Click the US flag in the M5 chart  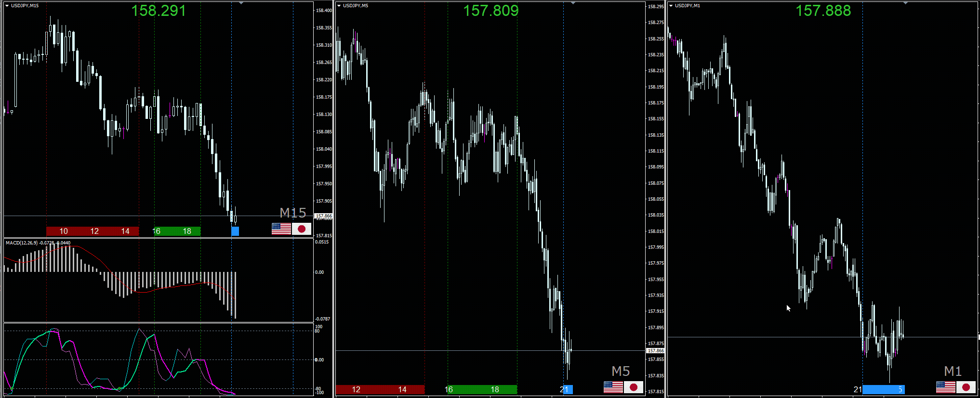tap(613, 387)
